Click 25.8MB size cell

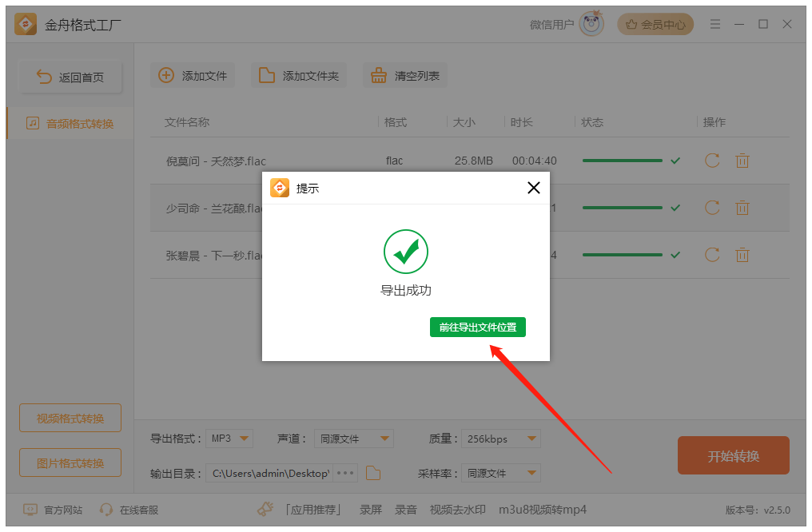pyautogui.click(x=473, y=161)
